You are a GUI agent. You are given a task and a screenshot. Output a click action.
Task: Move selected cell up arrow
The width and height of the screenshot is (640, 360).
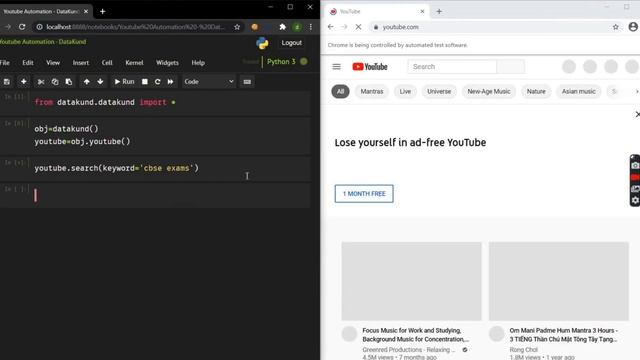(87, 82)
